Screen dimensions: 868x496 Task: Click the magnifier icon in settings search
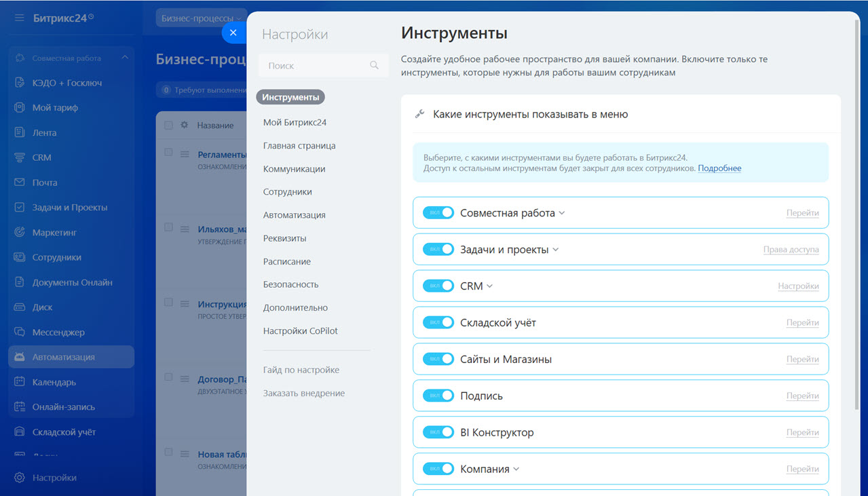(x=374, y=66)
